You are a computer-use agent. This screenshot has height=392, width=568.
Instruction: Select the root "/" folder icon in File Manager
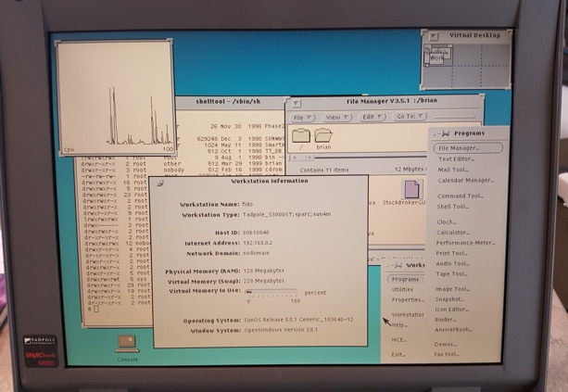click(x=301, y=136)
